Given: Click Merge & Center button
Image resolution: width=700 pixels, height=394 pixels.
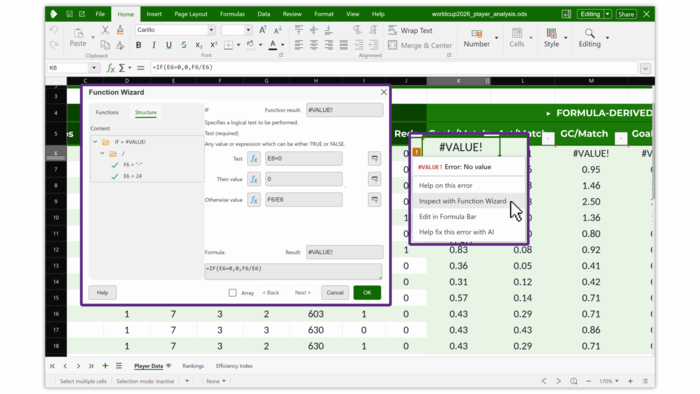Looking at the screenshot, I should (x=420, y=45).
